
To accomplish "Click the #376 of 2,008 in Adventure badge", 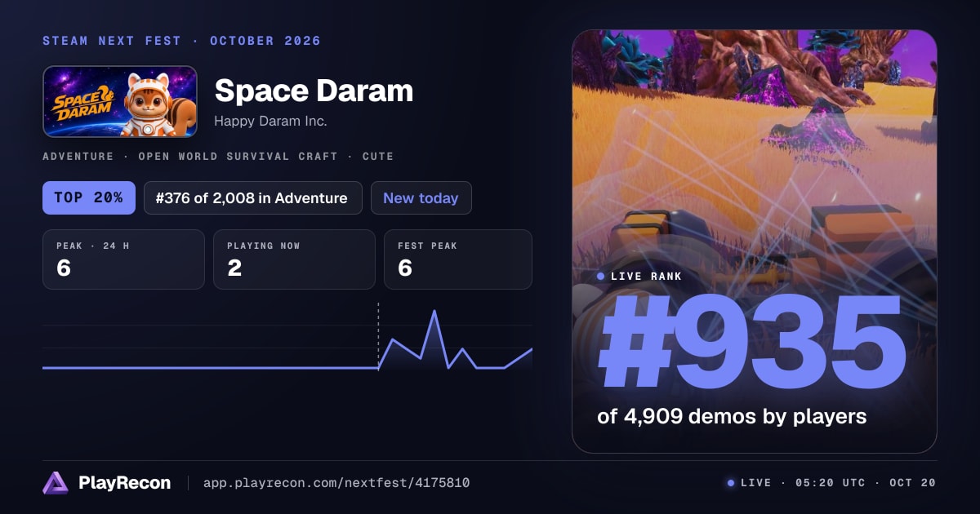I will 253,197.
